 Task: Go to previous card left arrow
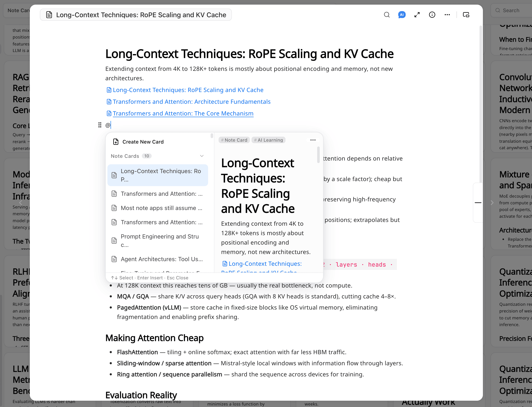pyautogui.click(x=21, y=202)
